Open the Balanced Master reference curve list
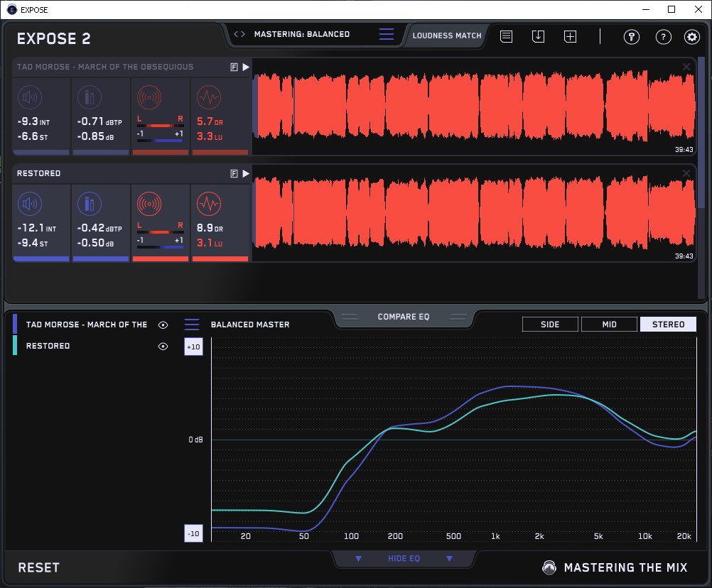Screen dimensions: 712x588 [x=192, y=325]
